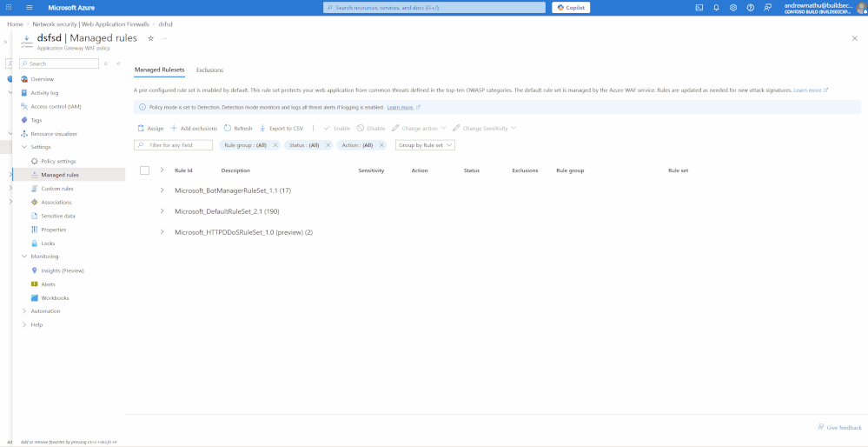Open Sensitive data
868x447 pixels.
pyautogui.click(x=57, y=216)
